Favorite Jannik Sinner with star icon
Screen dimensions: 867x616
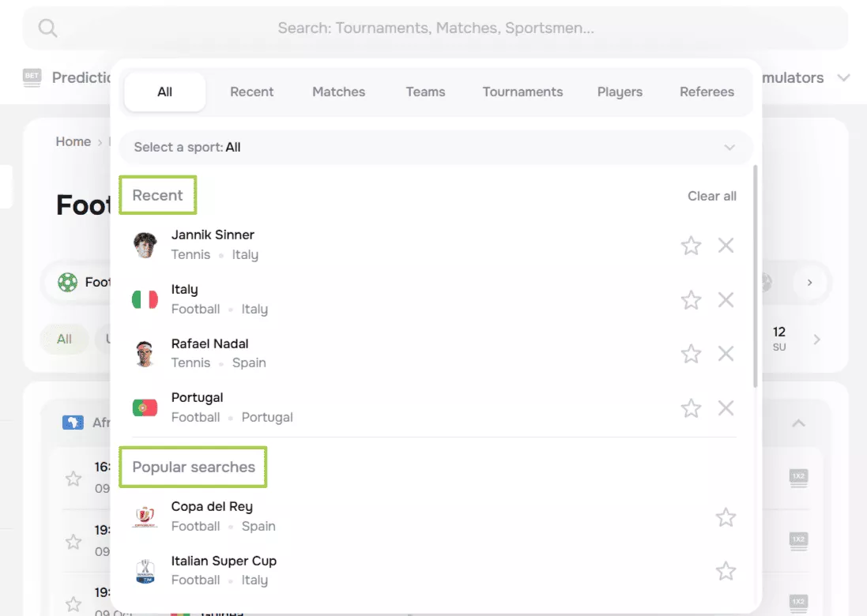point(691,246)
